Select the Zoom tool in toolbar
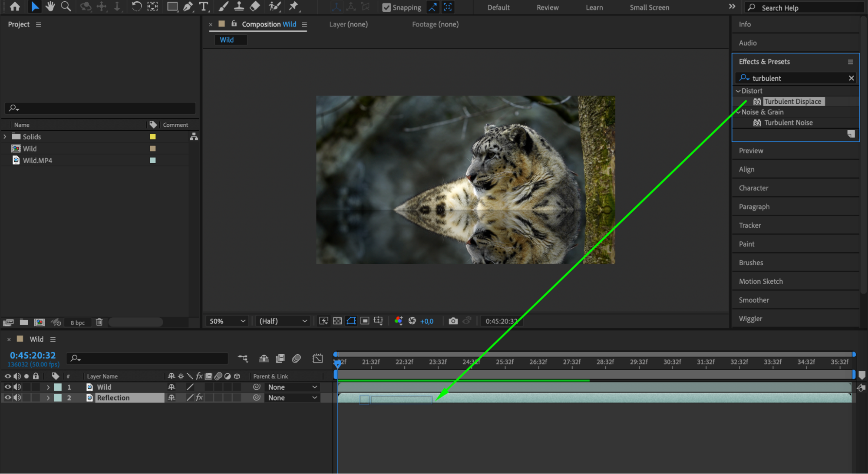This screenshot has width=868, height=474. pos(66,7)
